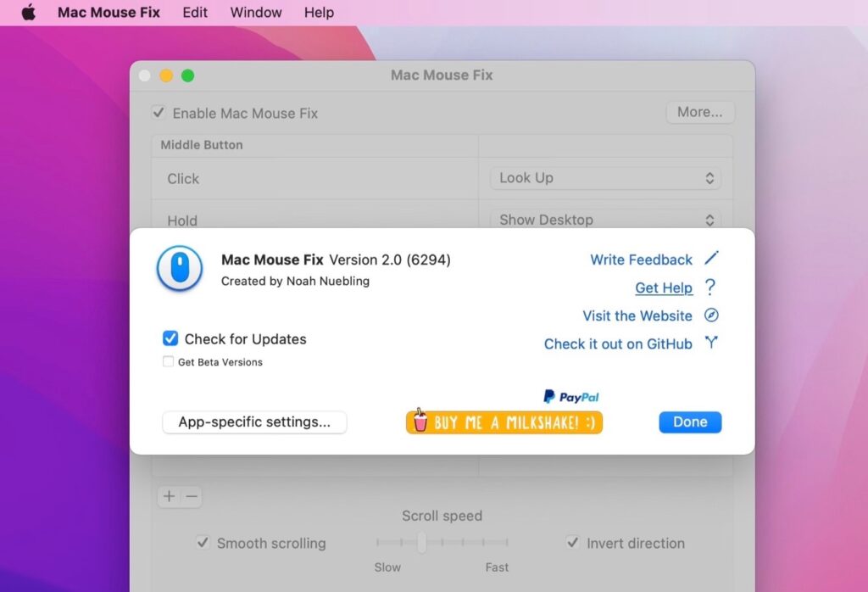Toggle the Check for Updates checkbox
This screenshot has height=592, width=868.
(170, 338)
